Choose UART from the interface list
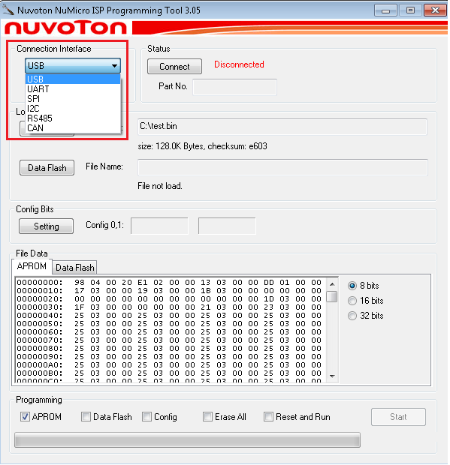 tap(73, 89)
